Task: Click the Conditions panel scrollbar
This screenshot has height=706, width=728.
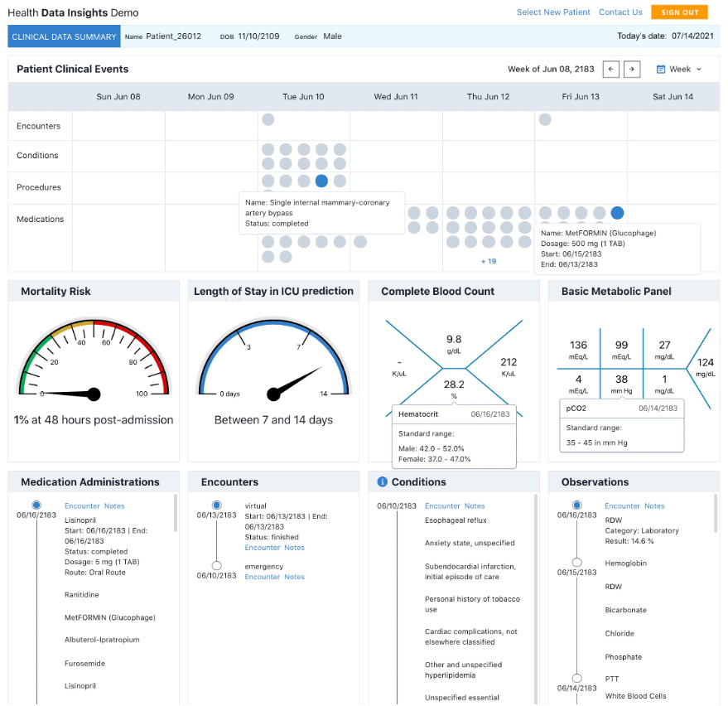Action: point(536,599)
